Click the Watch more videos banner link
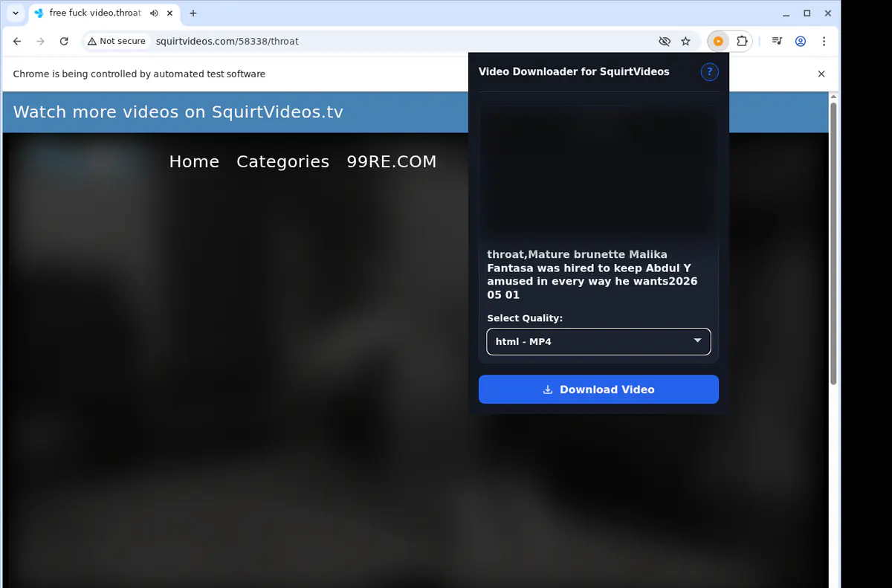The image size is (892, 588). pos(178,112)
